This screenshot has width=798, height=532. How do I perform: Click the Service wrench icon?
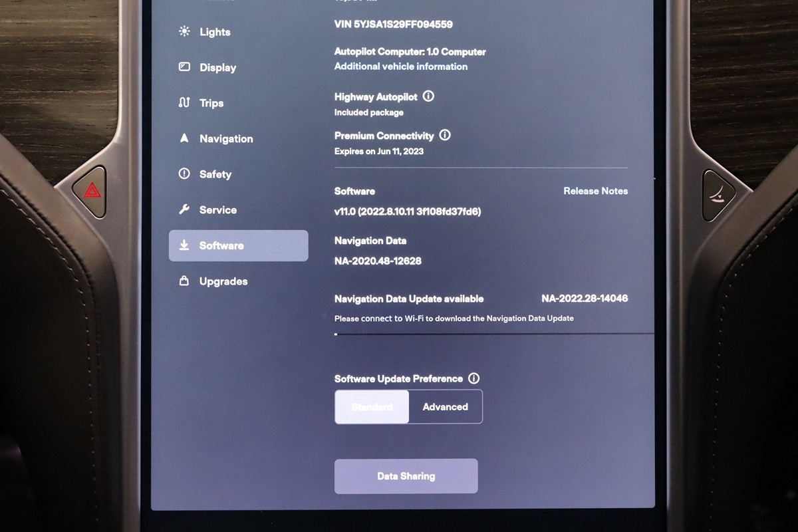click(x=184, y=209)
